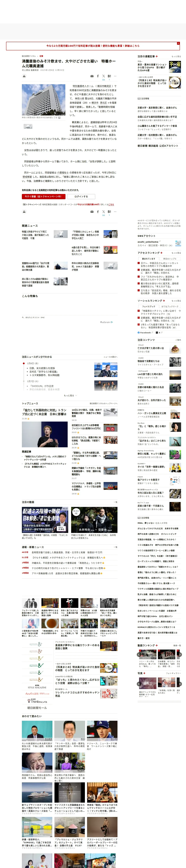The height and width of the screenshot is (868, 186).
Task: Open ranking item 日テレ、中居正広さんのシーンカット
Action: (x=159, y=264)
